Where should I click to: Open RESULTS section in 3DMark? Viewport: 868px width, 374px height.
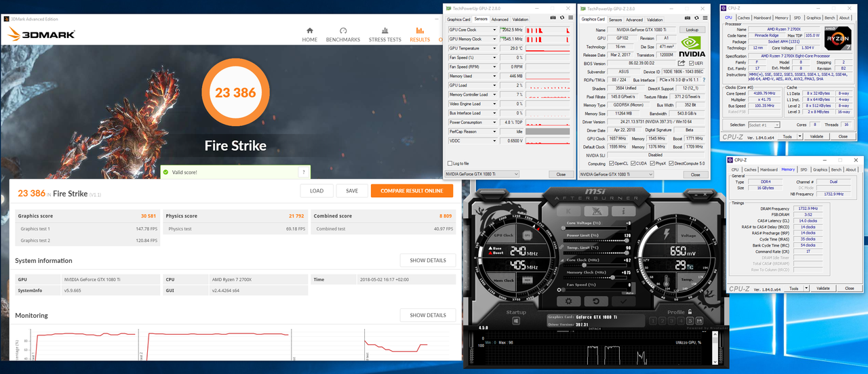pyautogui.click(x=420, y=34)
